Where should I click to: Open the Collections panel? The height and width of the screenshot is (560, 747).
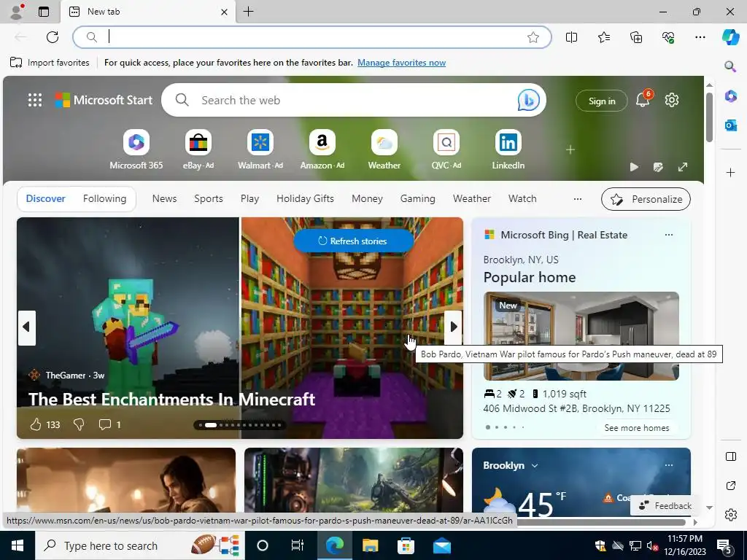point(636,37)
